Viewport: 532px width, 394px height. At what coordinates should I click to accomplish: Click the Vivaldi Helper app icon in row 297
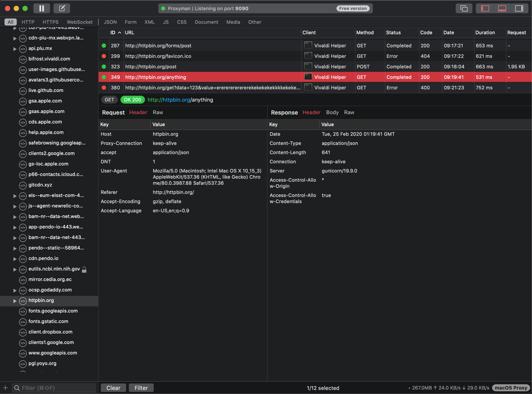[x=308, y=45]
